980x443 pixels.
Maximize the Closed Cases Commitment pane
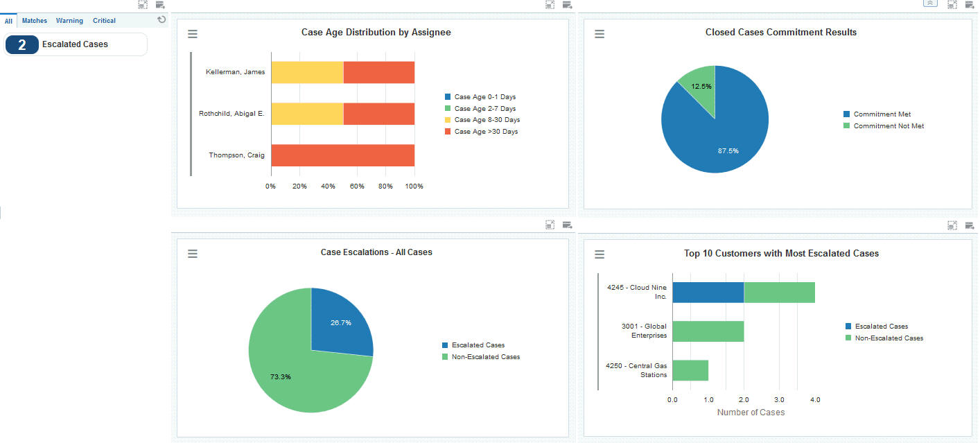tap(952, 4)
